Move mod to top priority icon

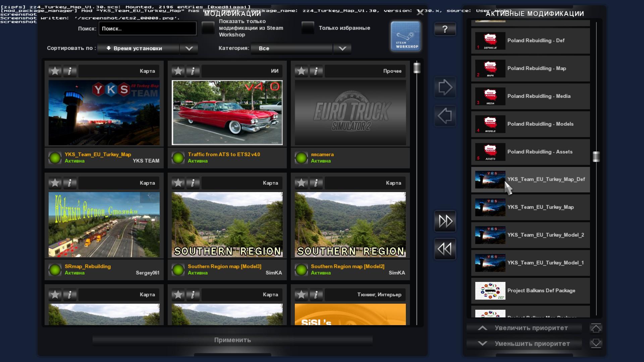[596, 328]
